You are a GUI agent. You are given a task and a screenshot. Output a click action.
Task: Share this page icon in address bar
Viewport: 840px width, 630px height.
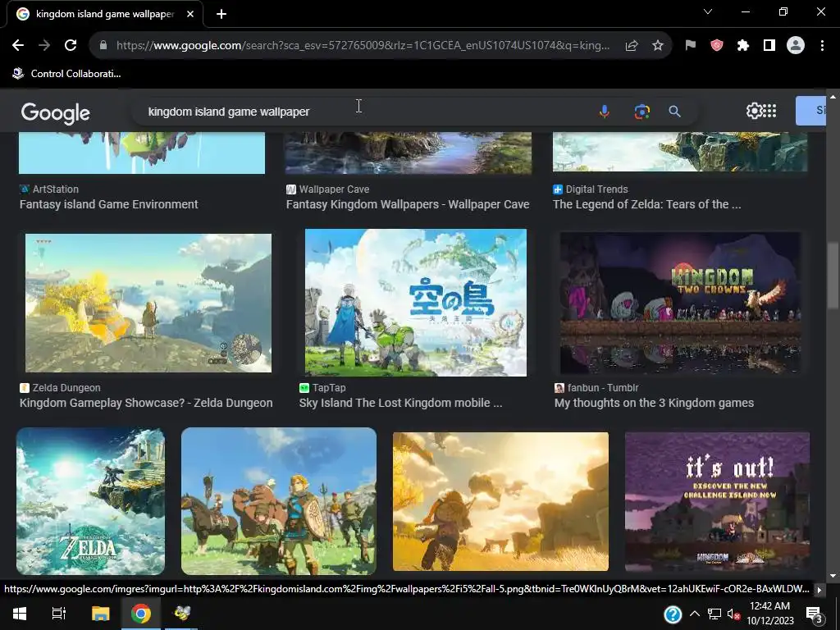pos(632,46)
